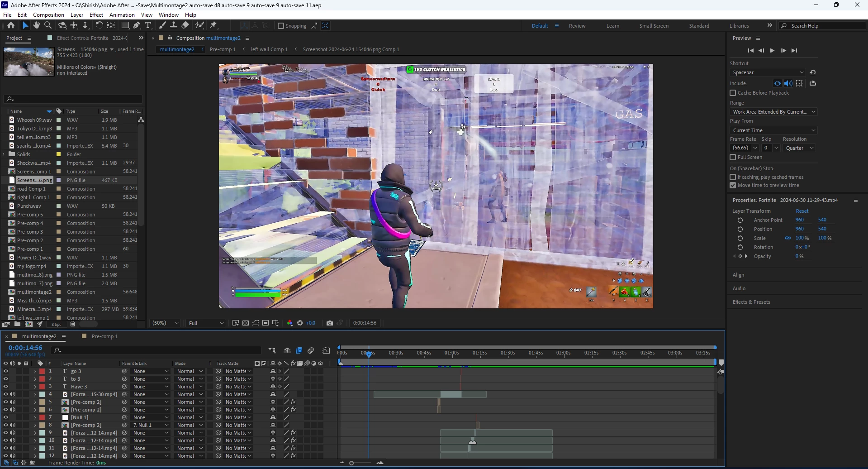This screenshot has width=868, height=469.
Task: Delete selected project items with trash icon
Action: [72, 324]
